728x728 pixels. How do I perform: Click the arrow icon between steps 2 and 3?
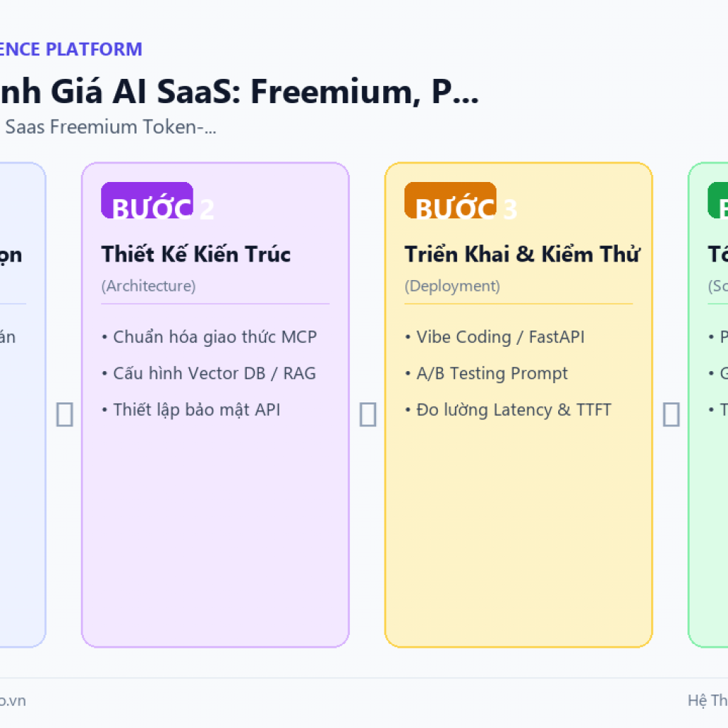coord(368,414)
